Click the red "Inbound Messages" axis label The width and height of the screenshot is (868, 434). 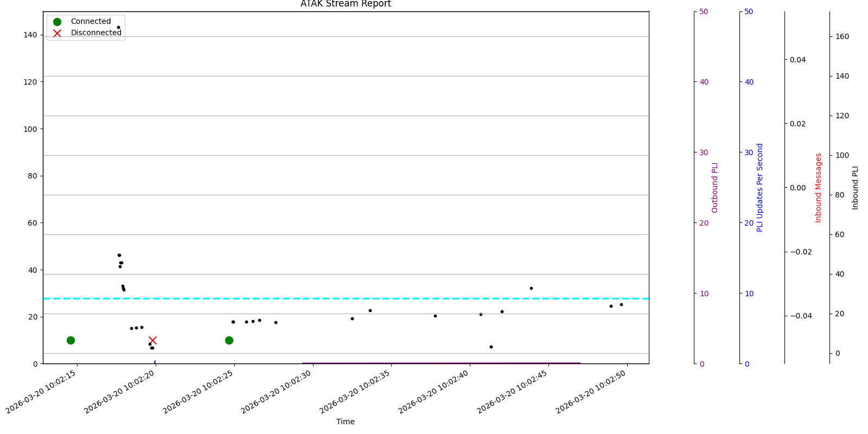tap(819, 188)
